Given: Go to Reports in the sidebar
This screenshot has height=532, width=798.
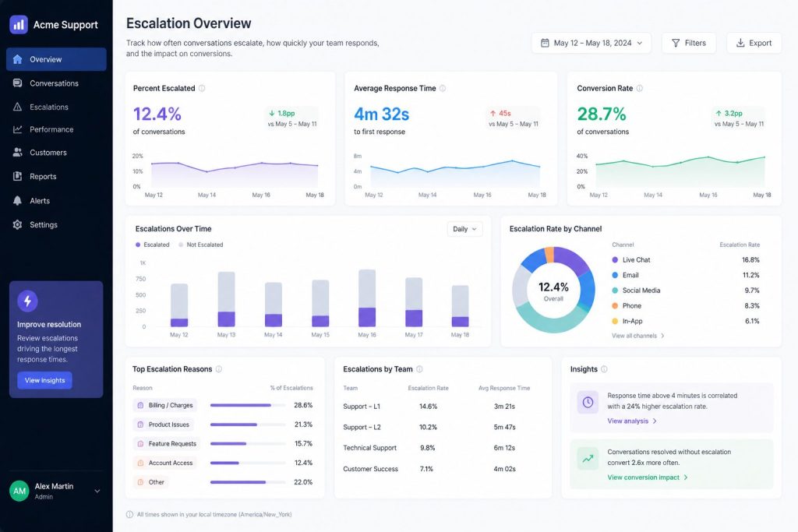Looking at the screenshot, I should [56, 177].
